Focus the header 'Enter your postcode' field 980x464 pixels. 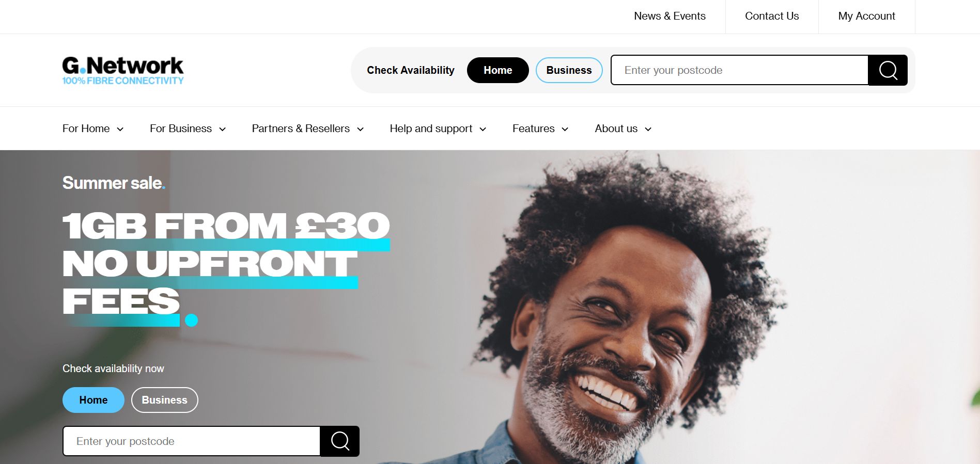[739, 70]
